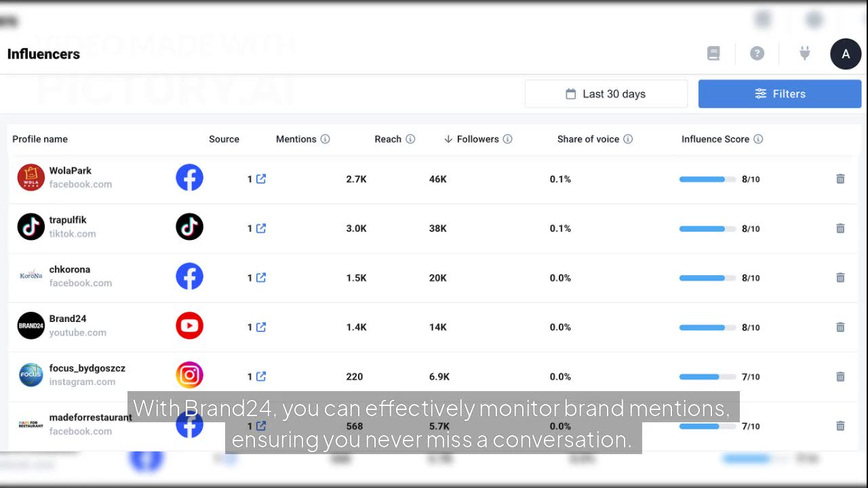Open the focus_bydgoszcz profile name
This screenshot has height=488, width=868.
[87, 369]
